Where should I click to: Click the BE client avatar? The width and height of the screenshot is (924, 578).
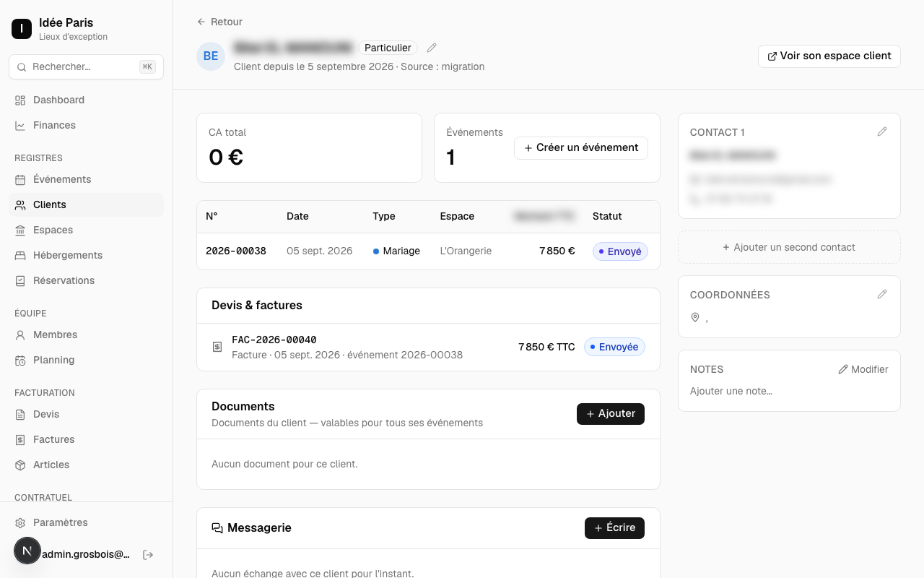coord(211,56)
